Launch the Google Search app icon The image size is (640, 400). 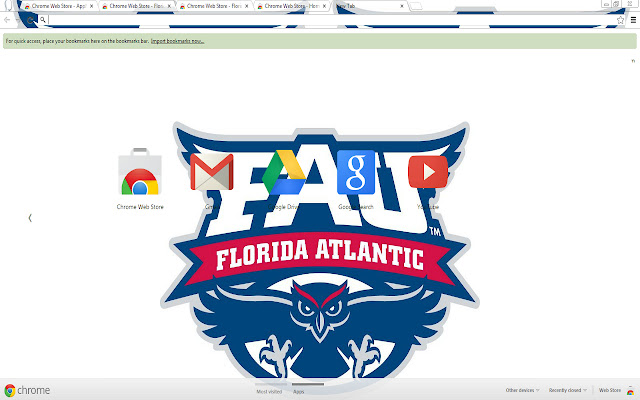[x=356, y=172]
